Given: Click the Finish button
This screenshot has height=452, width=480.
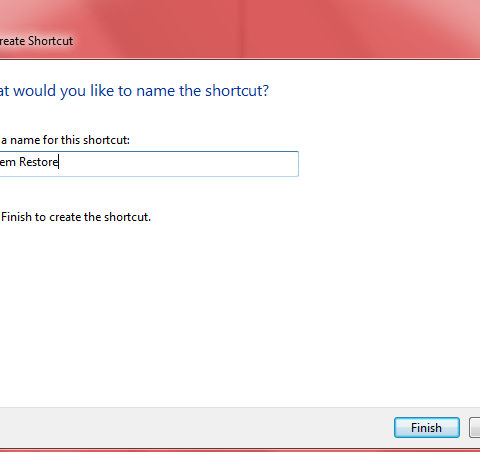Looking at the screenshot, I should click(x=427, y=427).
